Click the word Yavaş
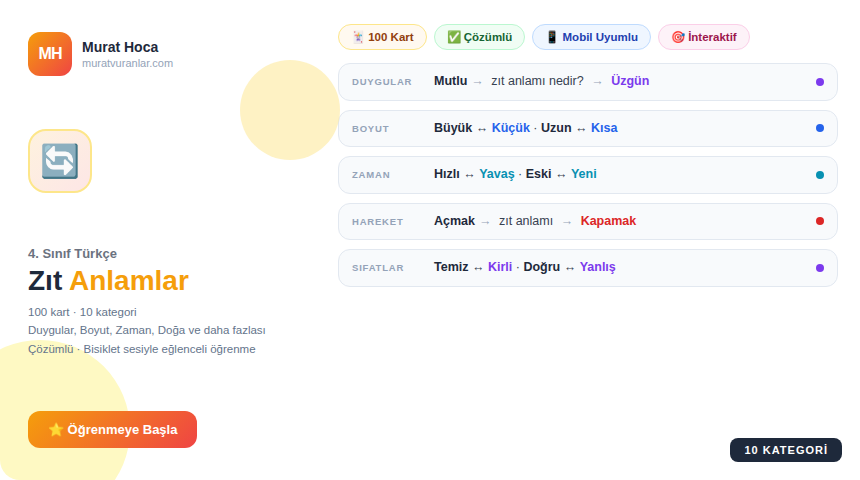Image resolution: width=860 pixels, height=480 pixels. [x=496, y=174]
